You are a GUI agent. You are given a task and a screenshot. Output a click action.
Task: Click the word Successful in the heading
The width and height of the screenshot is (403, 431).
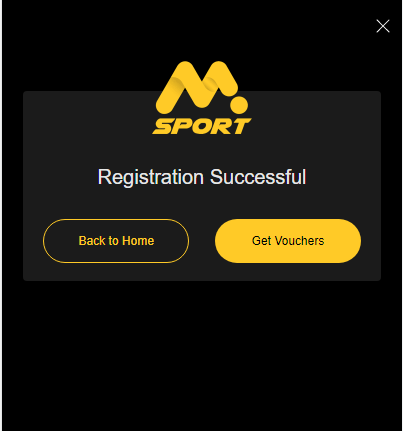tap(258, 177)
